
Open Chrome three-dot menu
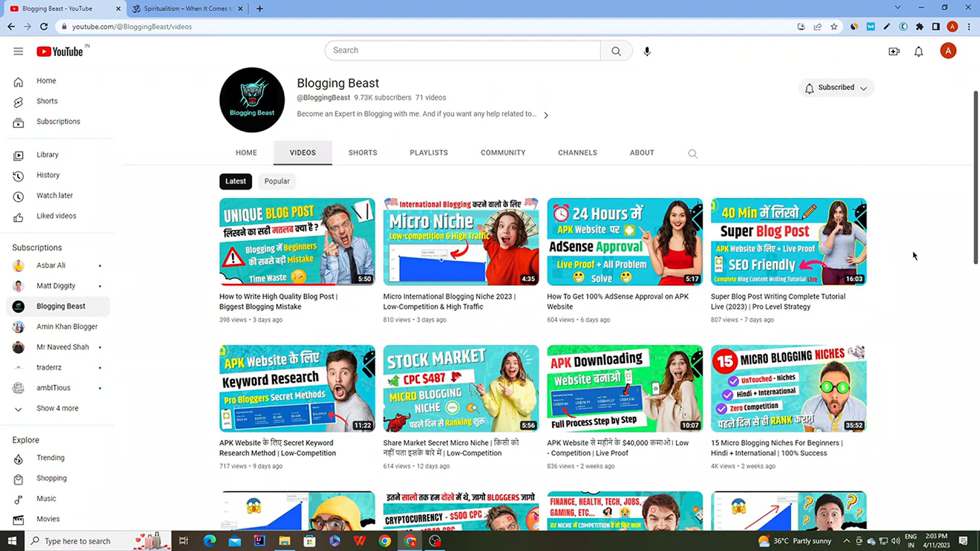[x=969, y=27]
